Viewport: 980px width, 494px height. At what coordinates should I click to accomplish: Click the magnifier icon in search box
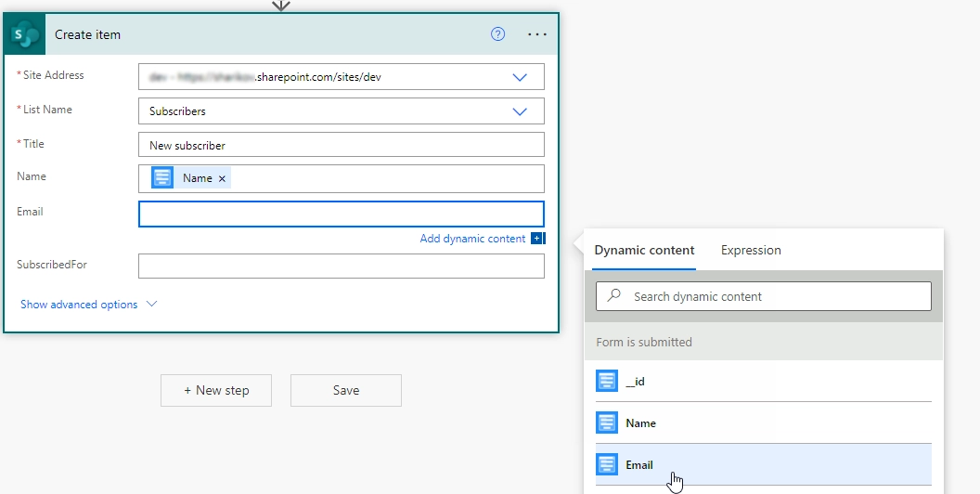(x=614, y=295)
